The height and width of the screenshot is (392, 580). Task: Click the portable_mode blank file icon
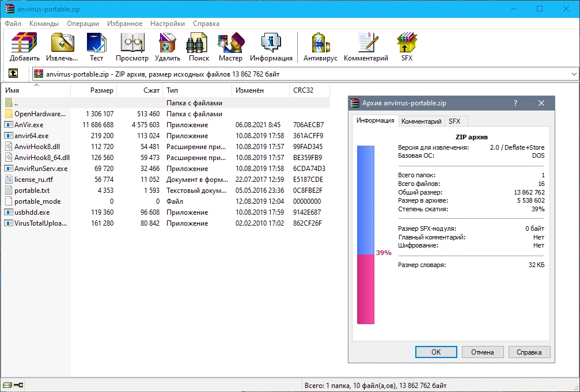point(9,201)
